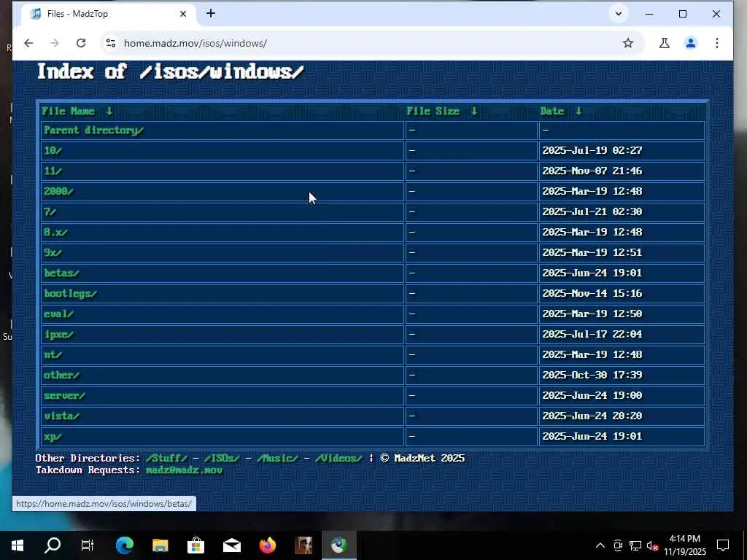Viewport: 747px width, 560px height.
Task: Open the eval/ folder
Action: tap(58, 314)
